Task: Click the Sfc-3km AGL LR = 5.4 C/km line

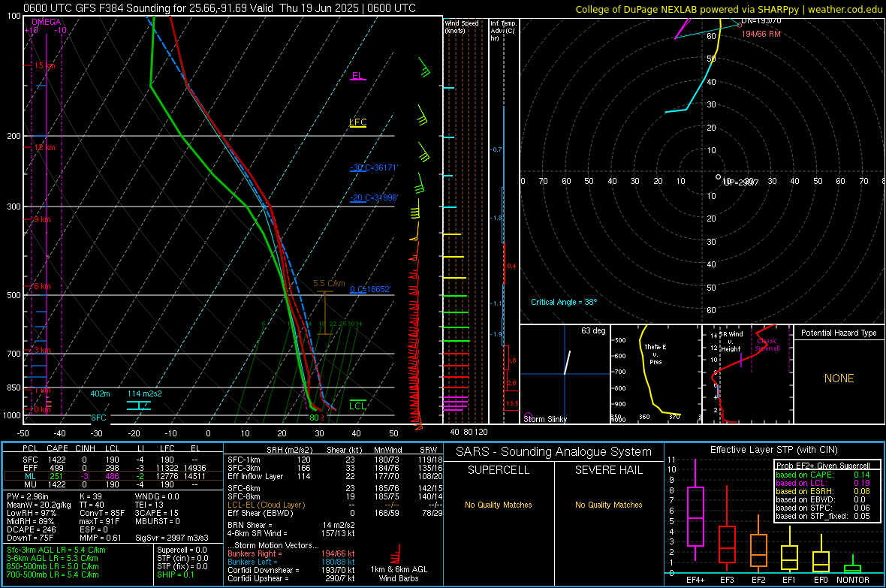Action: pyautogui.click(x=56, y=550)
